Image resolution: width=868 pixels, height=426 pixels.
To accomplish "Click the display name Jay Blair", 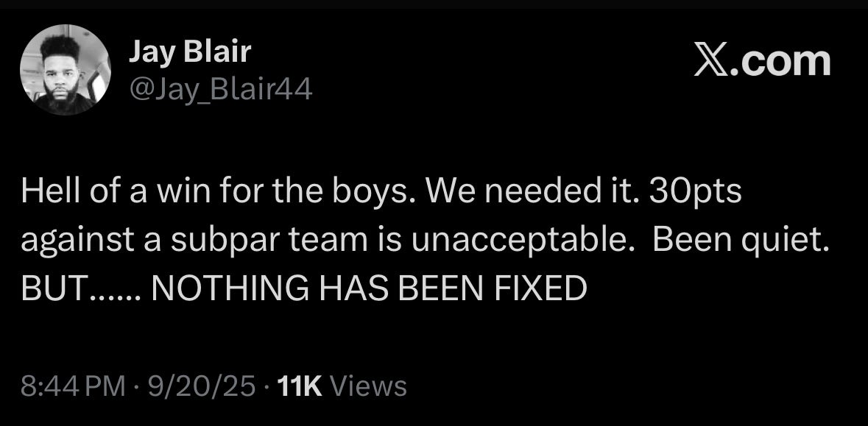I will (x=190, y=52).
